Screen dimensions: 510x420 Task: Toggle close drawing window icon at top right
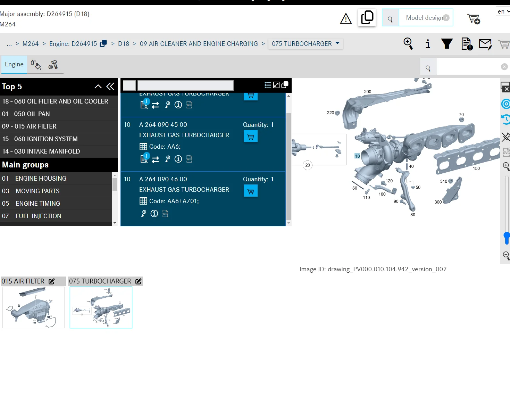click(x=505, y=87)
